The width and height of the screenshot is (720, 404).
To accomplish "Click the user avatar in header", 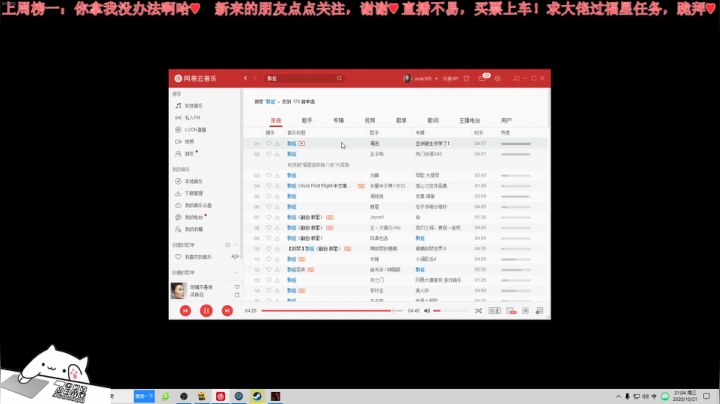I will (407, 79).
